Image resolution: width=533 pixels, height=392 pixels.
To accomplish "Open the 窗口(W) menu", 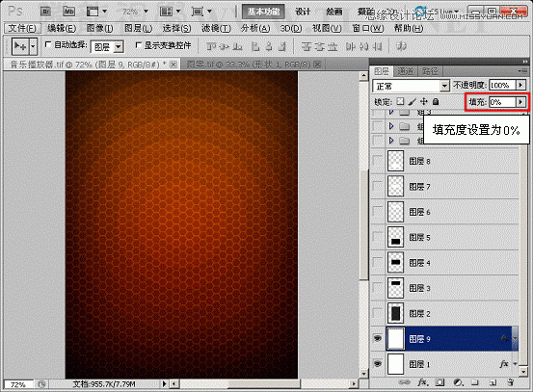I will [x=368, y=28].
